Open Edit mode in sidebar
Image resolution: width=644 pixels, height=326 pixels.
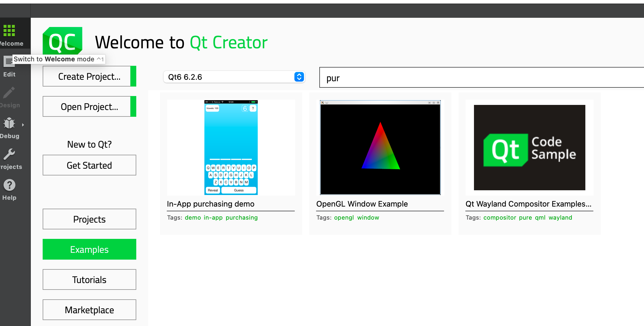click(9, 67)
